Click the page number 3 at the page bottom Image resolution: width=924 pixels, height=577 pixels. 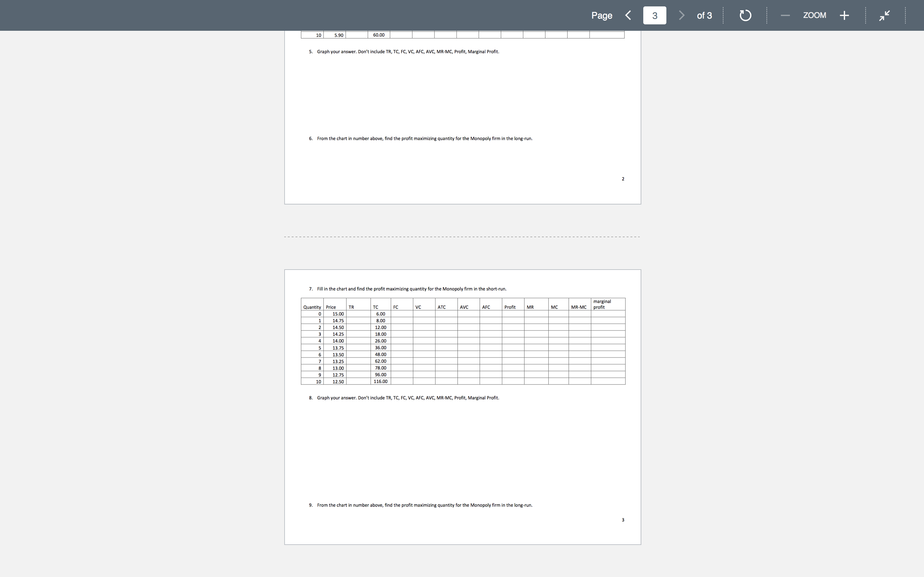(x=623, y=519)
